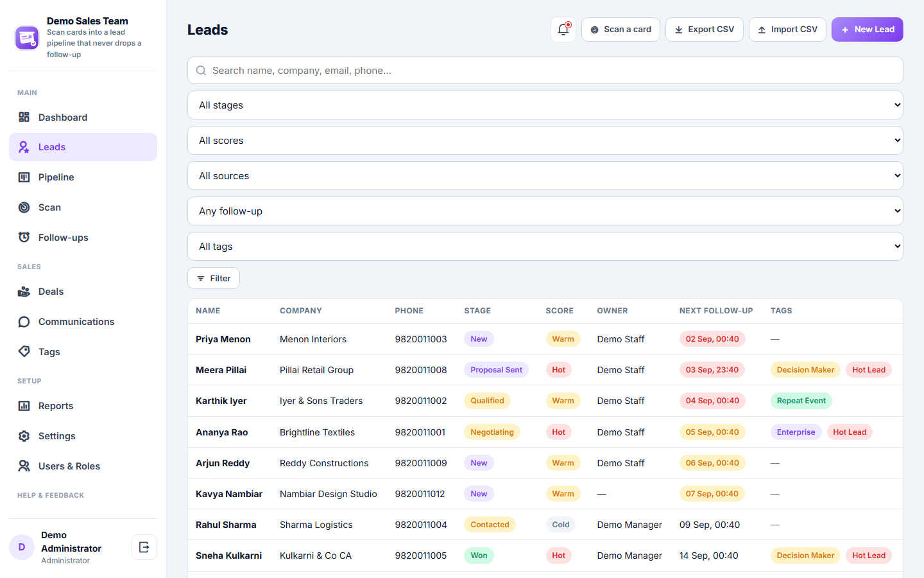Click the New Lead button
The width and height of the screenshot is (924, 578).
[x=868, y=30]
